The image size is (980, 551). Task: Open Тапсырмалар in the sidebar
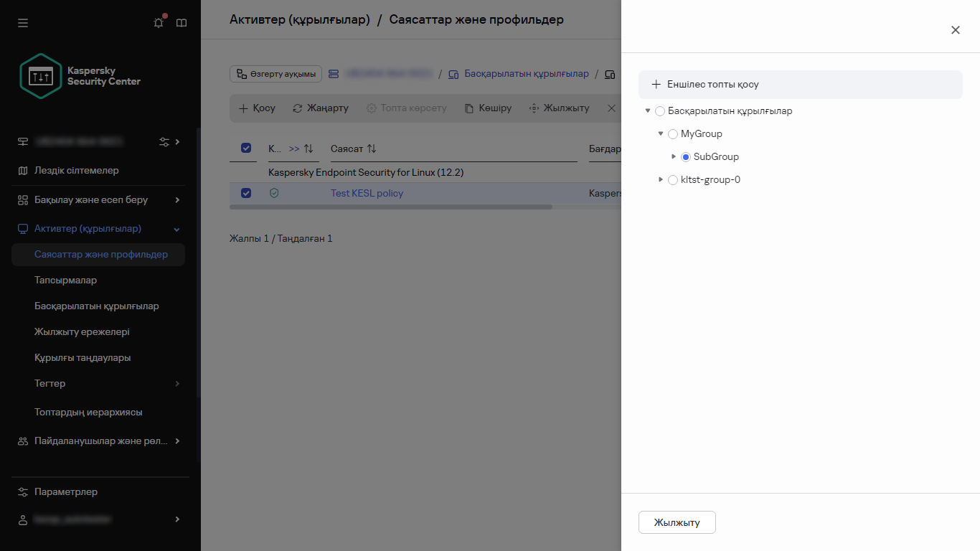pyautogui.click(x=65, y=280)
